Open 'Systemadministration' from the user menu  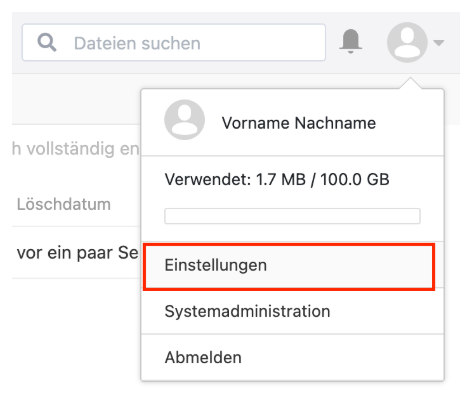pyautogui.click(x=292, y=311)
